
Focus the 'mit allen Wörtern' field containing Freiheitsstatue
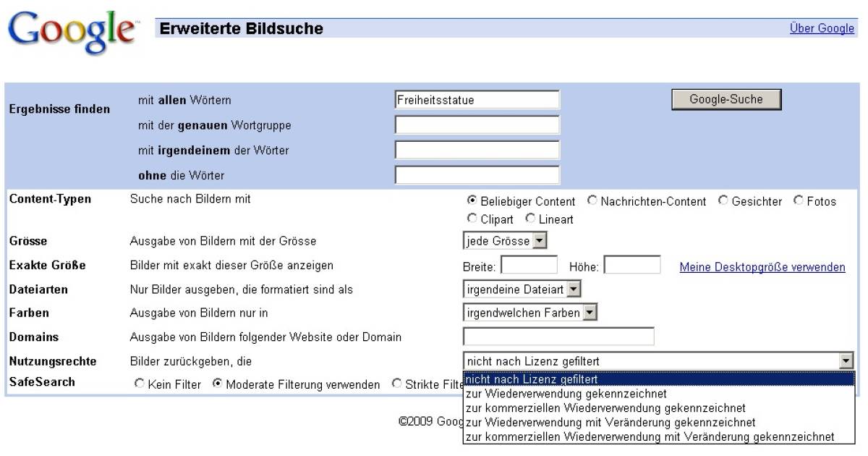click(477, 100)
